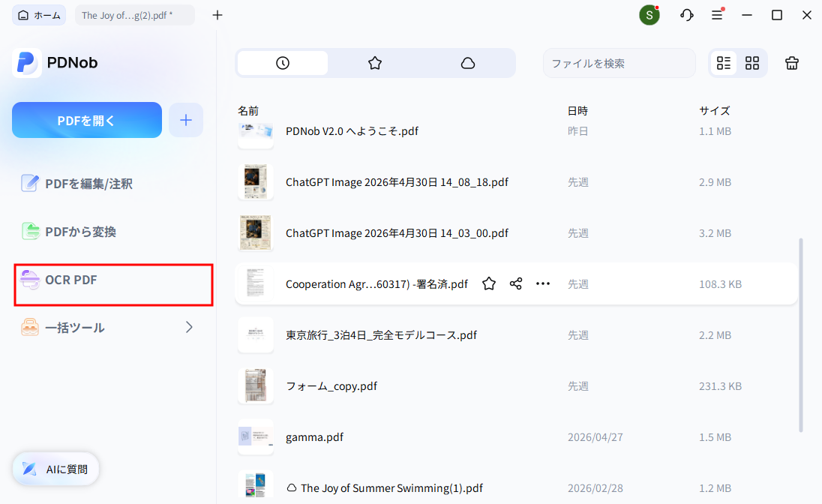Open The Joy of Summer Swimming(1).pdf
This screenshot has width=822, height=504.
(391, 487)
